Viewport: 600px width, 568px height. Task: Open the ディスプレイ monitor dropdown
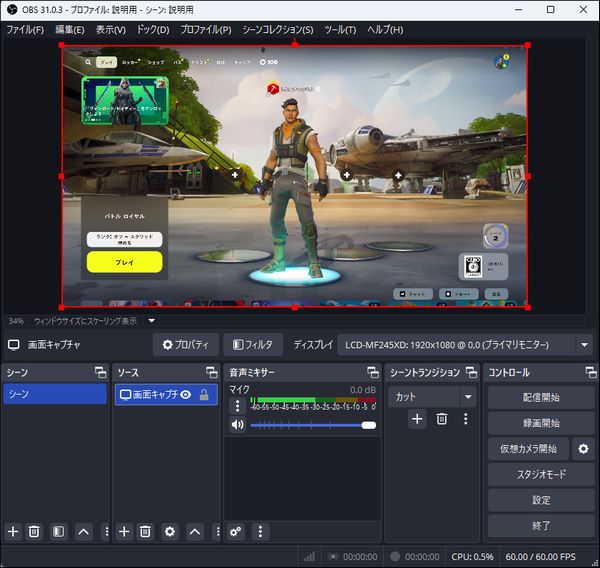point(465,345)
